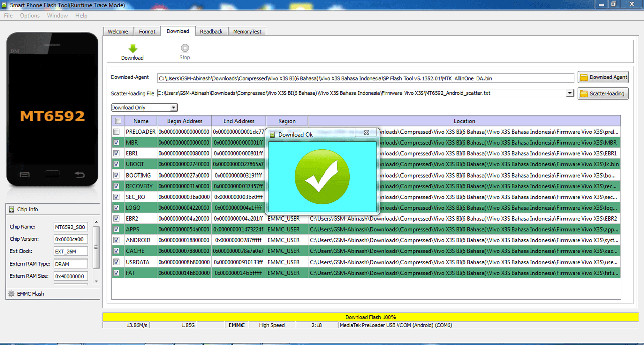Check the PRELOADER row checkbox

click(x=117, y=132)
